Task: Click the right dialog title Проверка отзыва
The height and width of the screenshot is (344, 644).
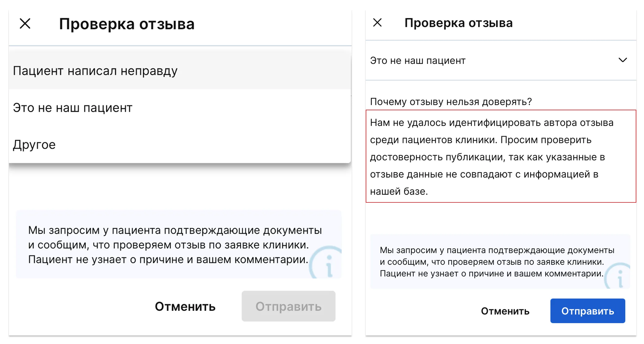Action: point(458,23)
